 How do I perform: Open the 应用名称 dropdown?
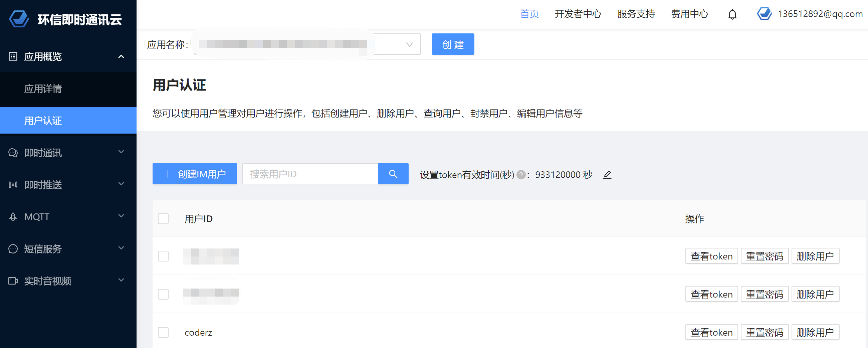(x=409, y=44)
